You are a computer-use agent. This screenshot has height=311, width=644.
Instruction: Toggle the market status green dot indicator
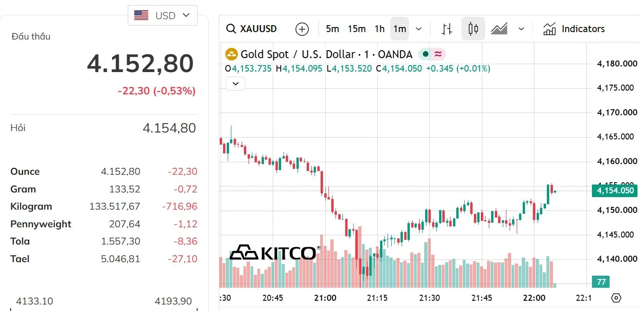[425, 54]
